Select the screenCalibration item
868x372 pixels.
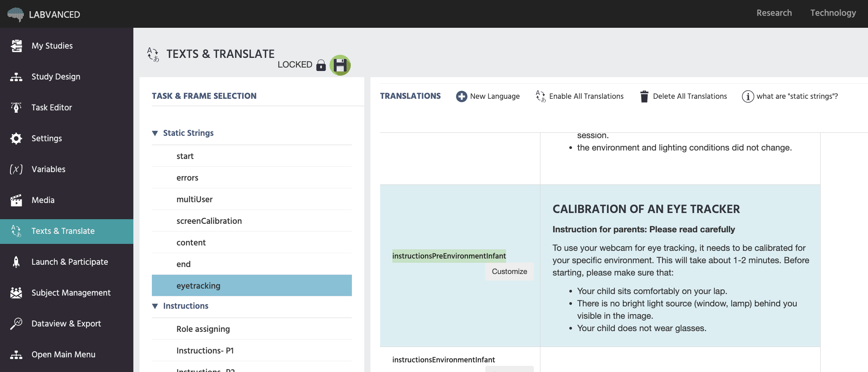point(209,221)
